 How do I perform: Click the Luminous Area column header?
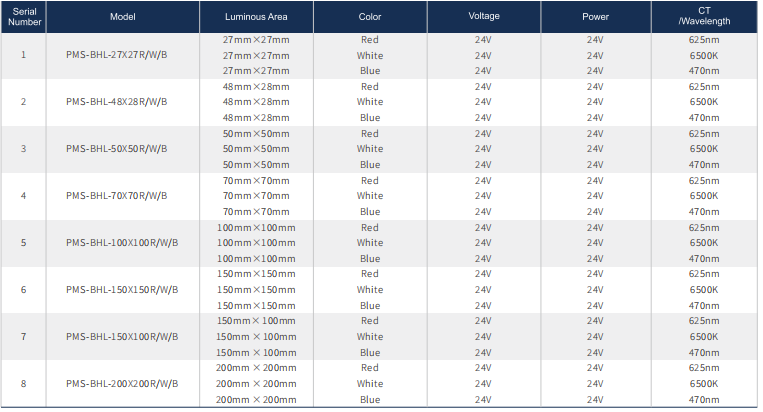[x=256, y=17]
